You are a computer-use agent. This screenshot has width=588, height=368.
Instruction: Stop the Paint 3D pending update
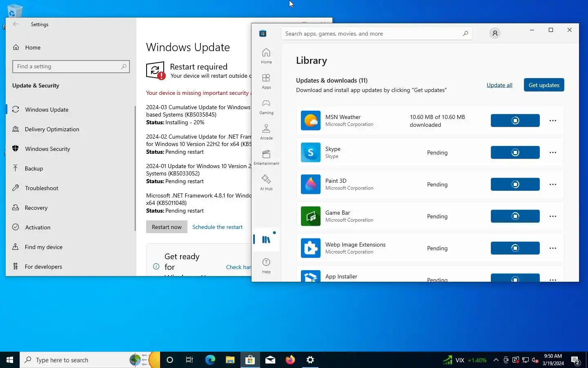click(515, 184)
